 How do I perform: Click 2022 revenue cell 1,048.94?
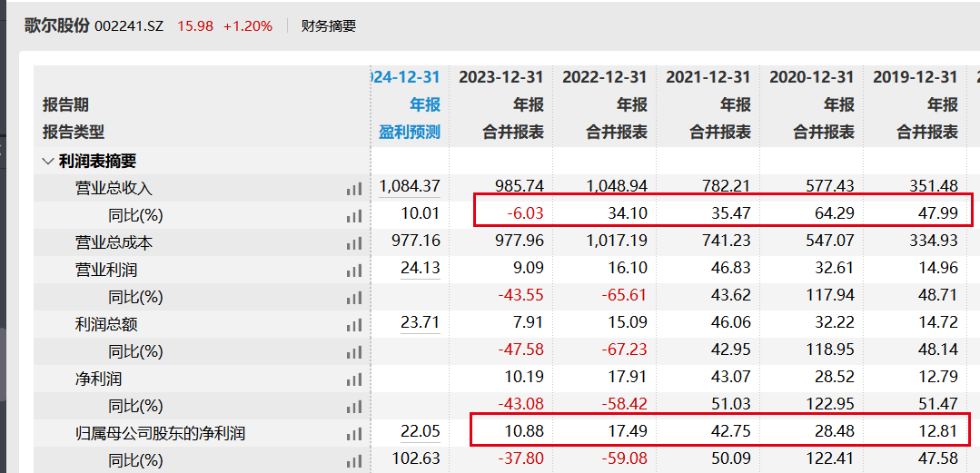click(x=615, y=185)
